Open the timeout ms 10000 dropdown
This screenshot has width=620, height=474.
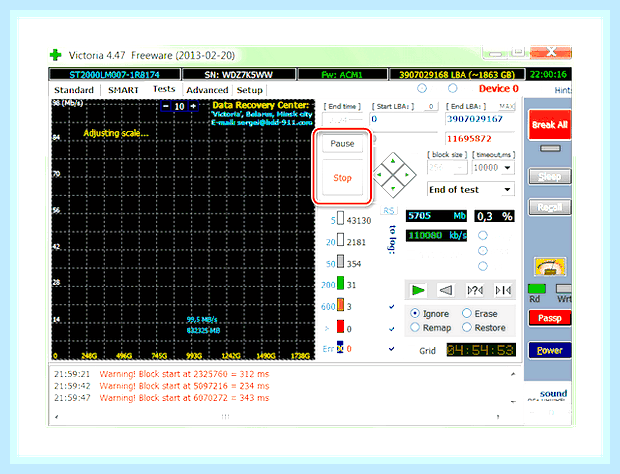pyautogui.click(x=507, y=168)
